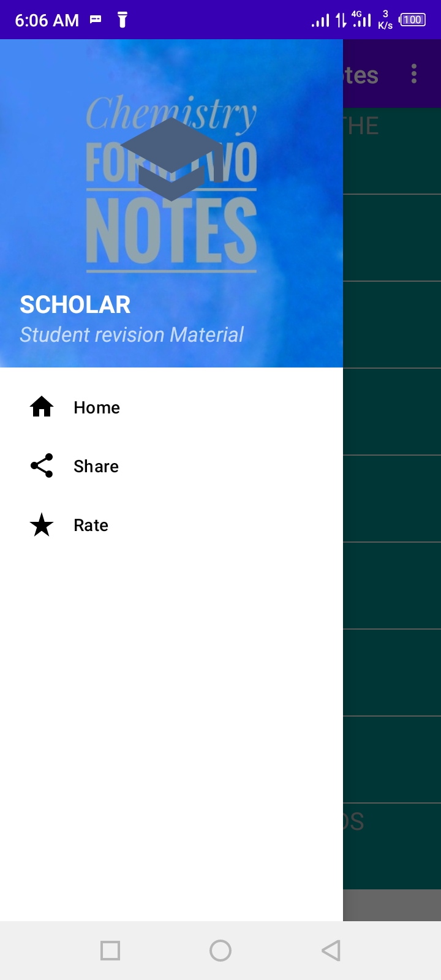The width and height of the screenshot is (441, 980).
Task: Tap the SCHOLAR header title
Action: point(75,304)
